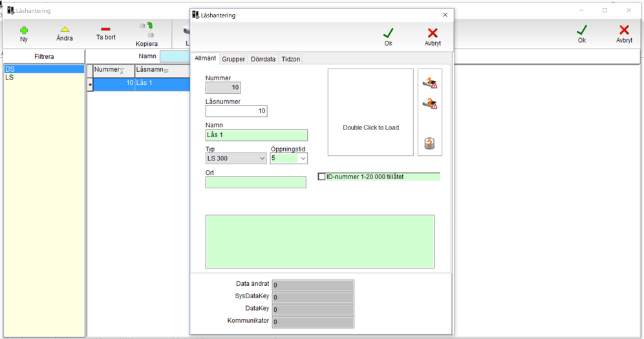The width and height of the screenshot is (644, 339).
Task: Click the Kommunikator value field
Action: click(312, 322)
